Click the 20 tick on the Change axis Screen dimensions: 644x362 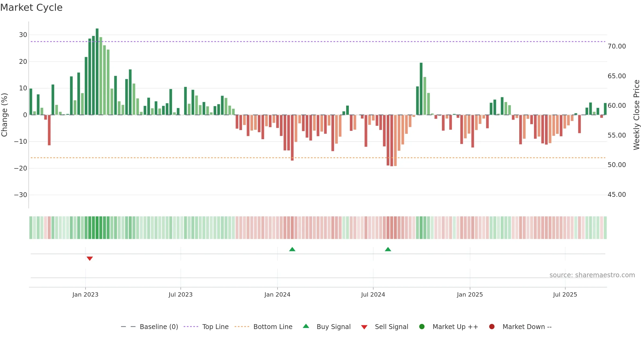click(x=23, y=62)
